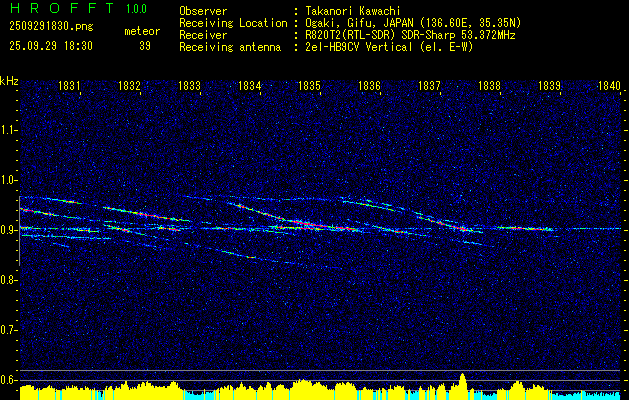The image size is (629, 400).
Task: Click the 'Receiver' field label
Action: click(203, 35)
